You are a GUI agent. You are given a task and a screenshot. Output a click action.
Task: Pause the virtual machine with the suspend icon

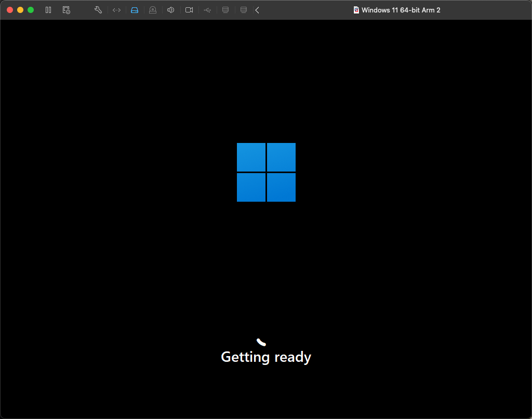[x=48, y=10]
